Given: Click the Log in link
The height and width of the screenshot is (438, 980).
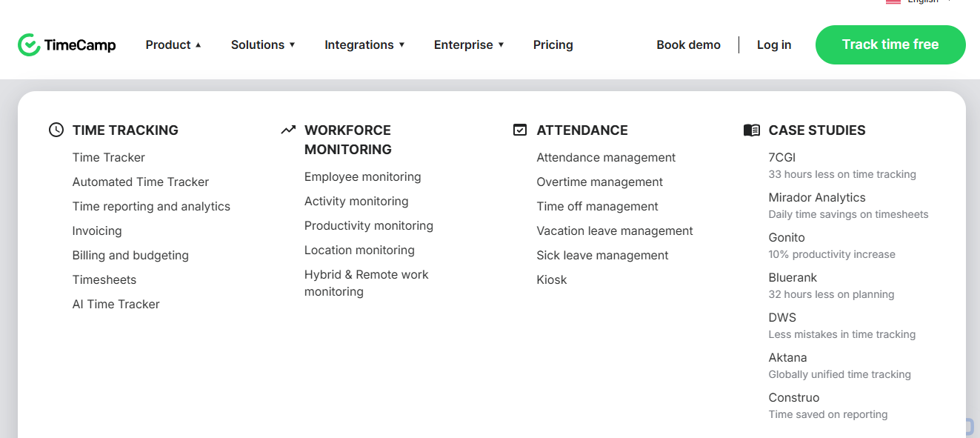Looking at the screenshot, I should point(774,45).
